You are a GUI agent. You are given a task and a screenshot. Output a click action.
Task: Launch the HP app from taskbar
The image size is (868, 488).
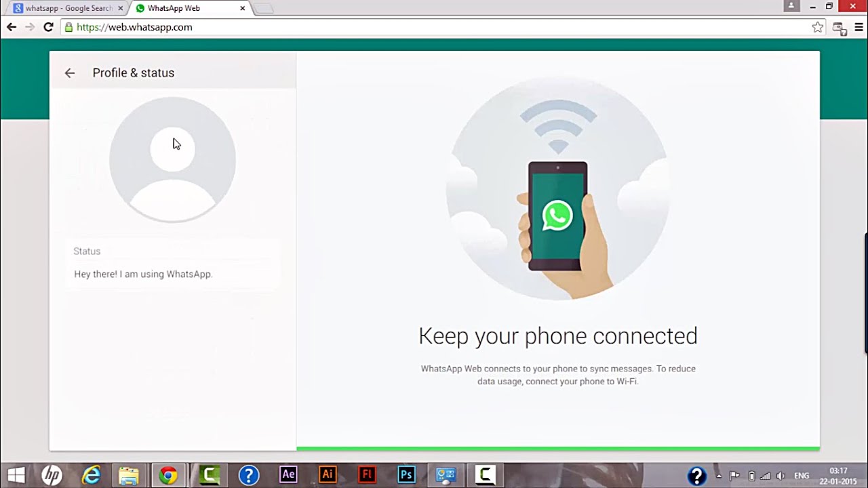click(52, 475)
